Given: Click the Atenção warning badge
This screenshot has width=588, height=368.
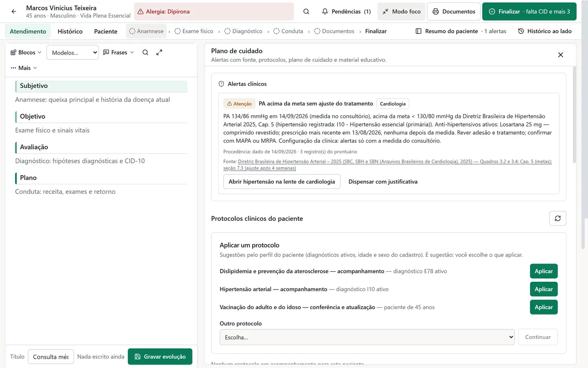Looking at the screenshot, I should coord(240,104).
